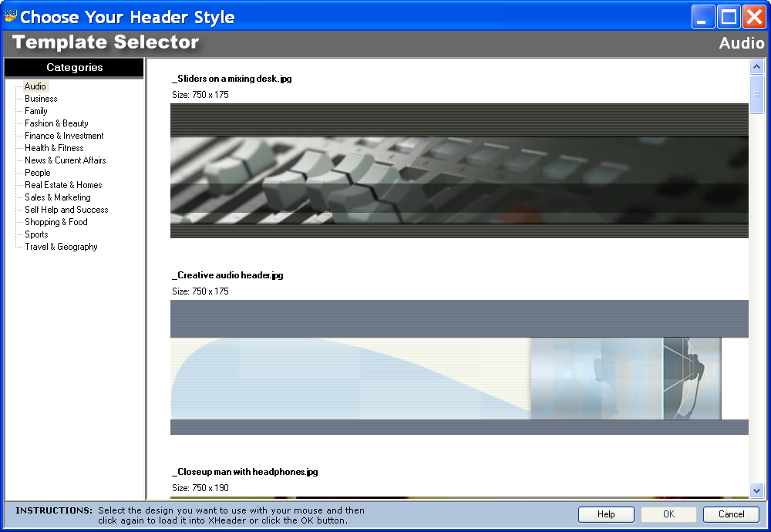Screen dimensions: 771x532
Task: Select the Fashion & Beauty category
Action: click(x=56, y=123)
